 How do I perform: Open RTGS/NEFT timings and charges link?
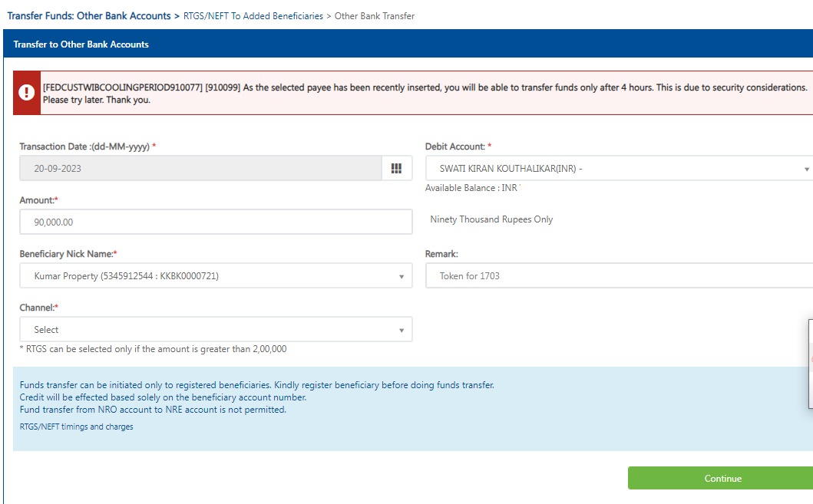point(76,427)
